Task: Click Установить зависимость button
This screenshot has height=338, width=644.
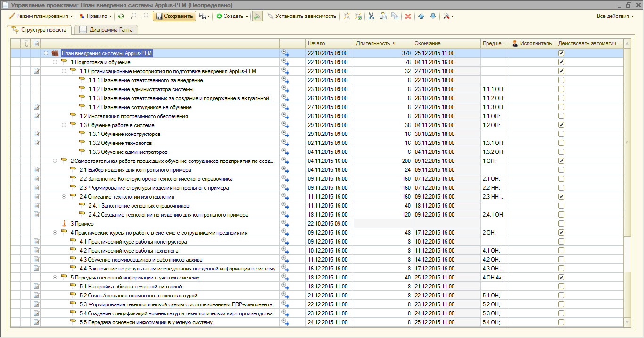Action: [302, 16]
